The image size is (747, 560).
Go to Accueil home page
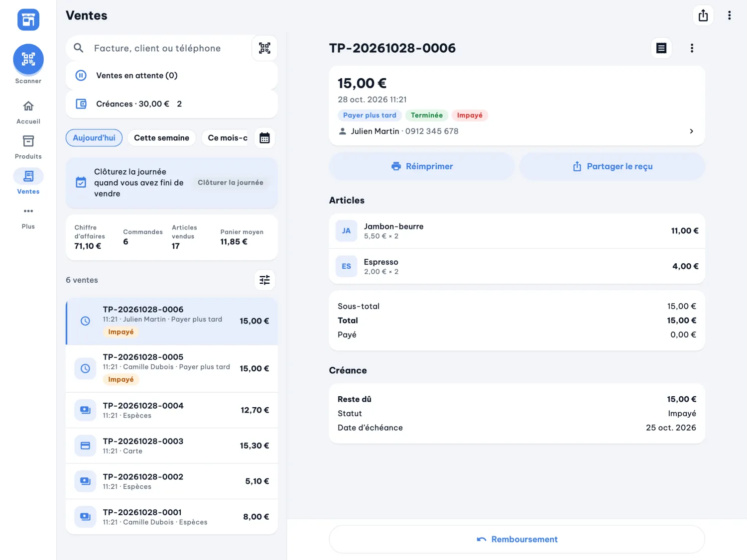click(28, 112)
